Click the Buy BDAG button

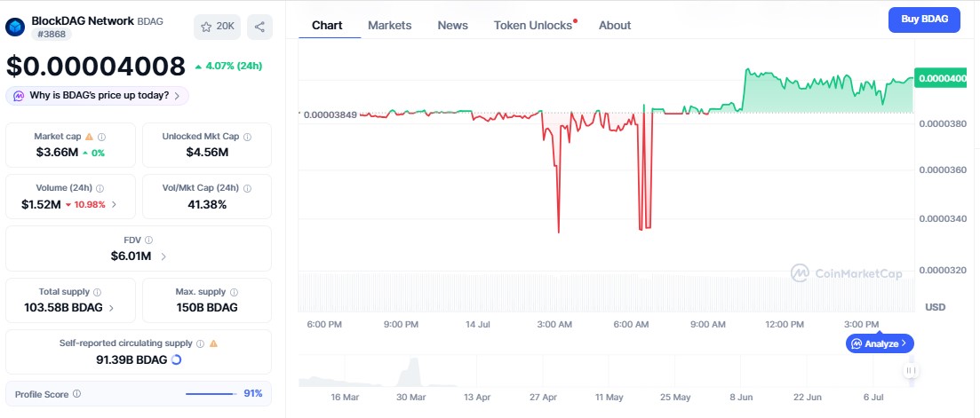click(x=924, y=20)
